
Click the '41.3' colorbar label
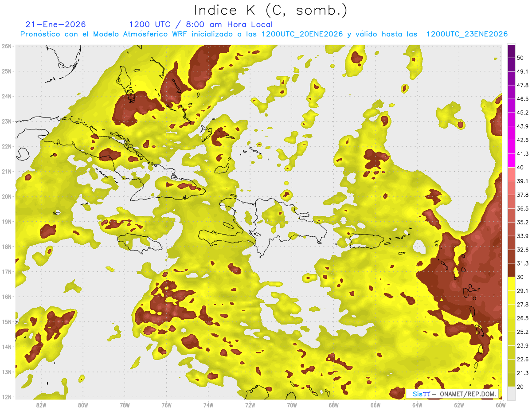[523, 154]
